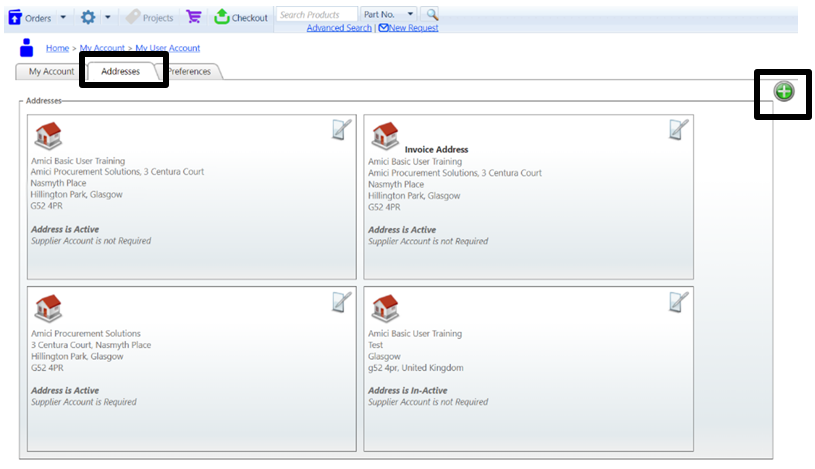This screenshot has height=469, width=815.
Task: Switch to the Preferences tab
Action: tap(190, 72)
